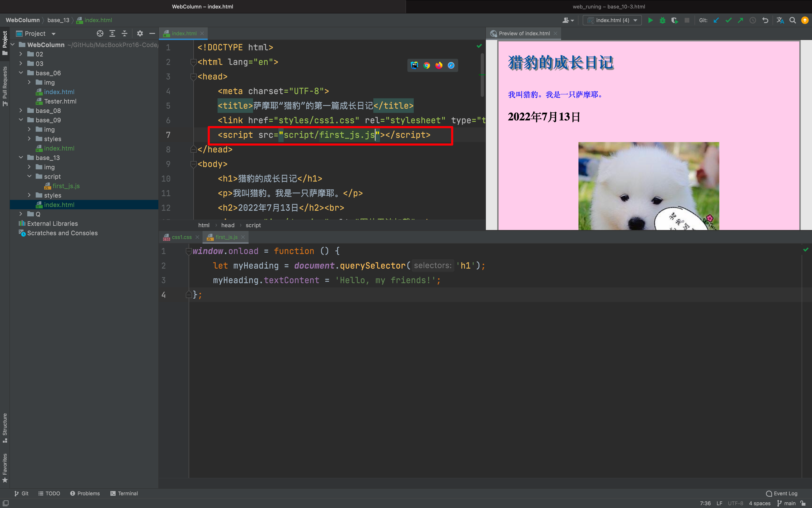Open the Git tool window
The height and width of the screenshot is (508, 812).
[21, 494]
